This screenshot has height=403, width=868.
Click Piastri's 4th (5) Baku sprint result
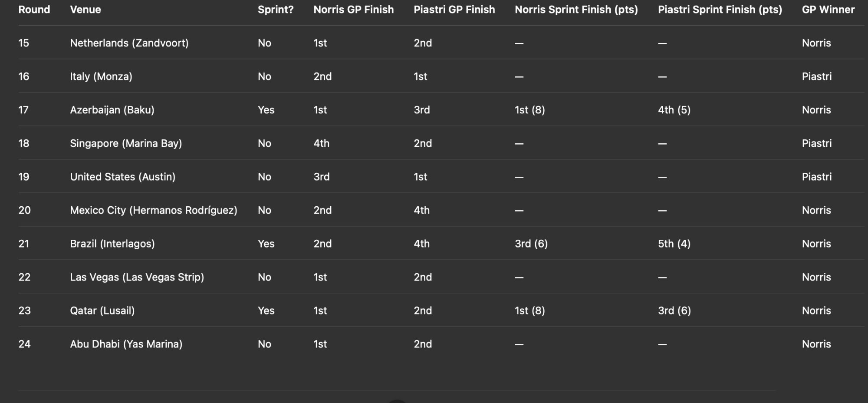pyautogui.click(x=674, y=110)
